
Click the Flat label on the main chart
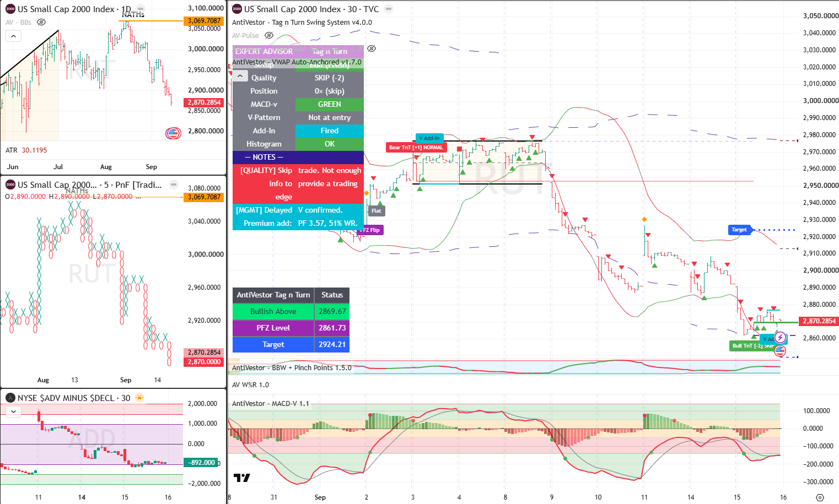point(377,210)
